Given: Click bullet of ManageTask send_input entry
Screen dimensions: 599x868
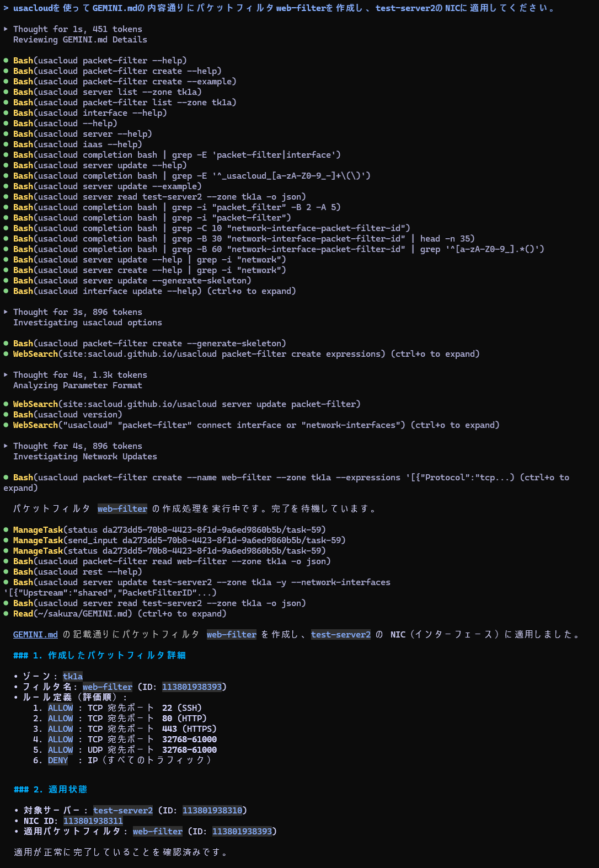Looking at the screenshot, I should pos(6,540).
